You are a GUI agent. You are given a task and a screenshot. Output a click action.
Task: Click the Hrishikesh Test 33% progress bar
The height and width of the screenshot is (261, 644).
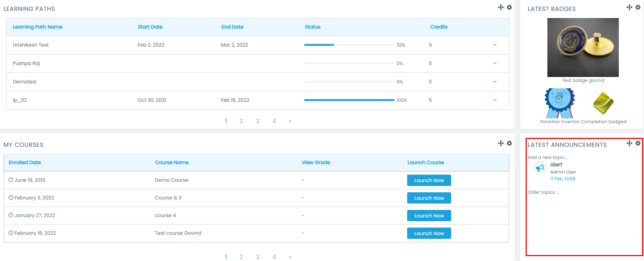349,45
